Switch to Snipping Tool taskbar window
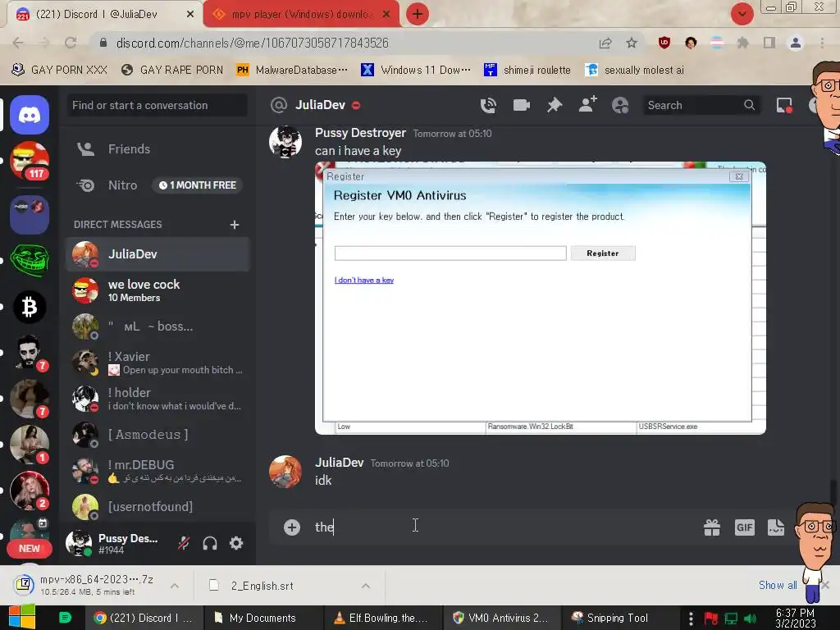The image size is (840, 630). 619,618
